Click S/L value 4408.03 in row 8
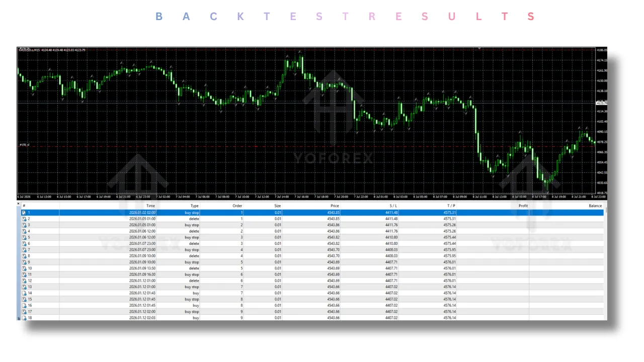Screen dimensions: 644x362 tap(391, 256)
